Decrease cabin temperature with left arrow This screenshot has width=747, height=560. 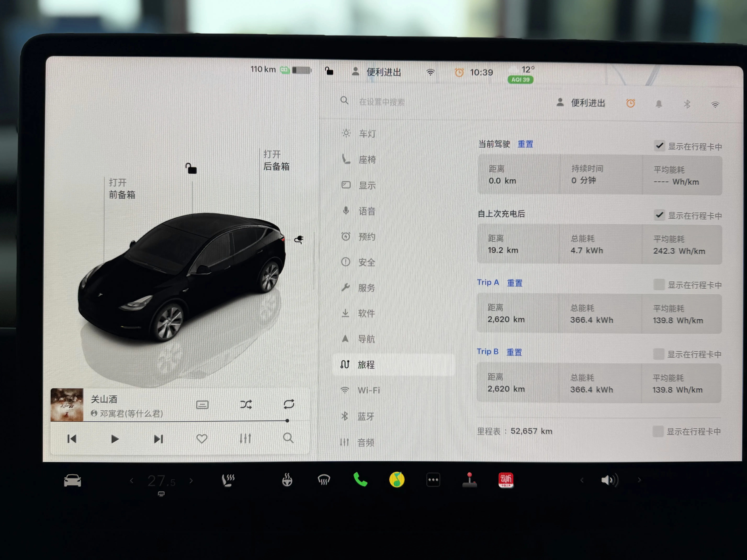point(132,481)
